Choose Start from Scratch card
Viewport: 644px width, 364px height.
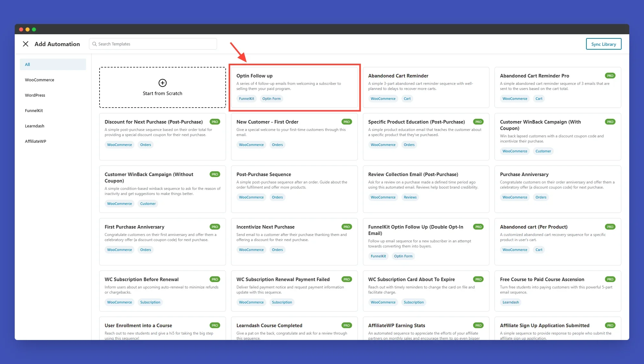[163, 87]
